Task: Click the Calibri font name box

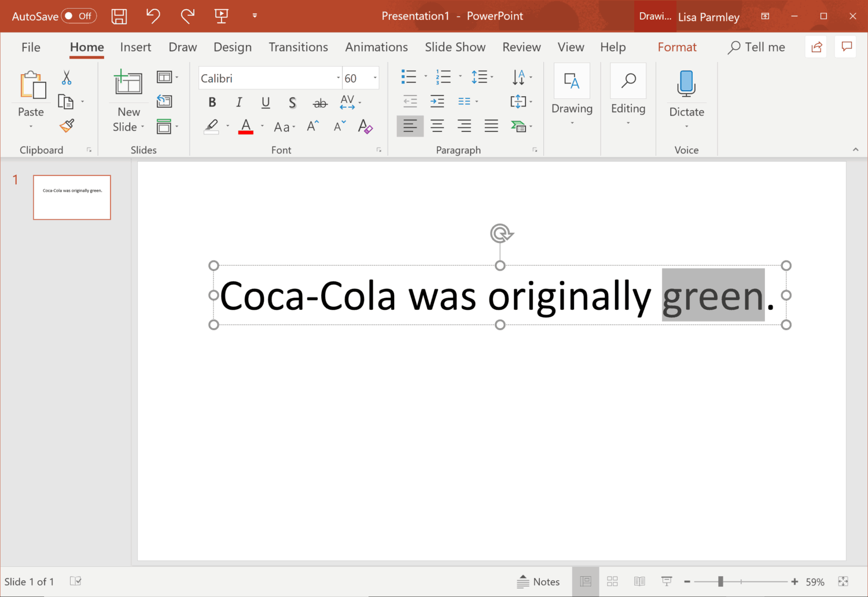Action: (266, 78)
